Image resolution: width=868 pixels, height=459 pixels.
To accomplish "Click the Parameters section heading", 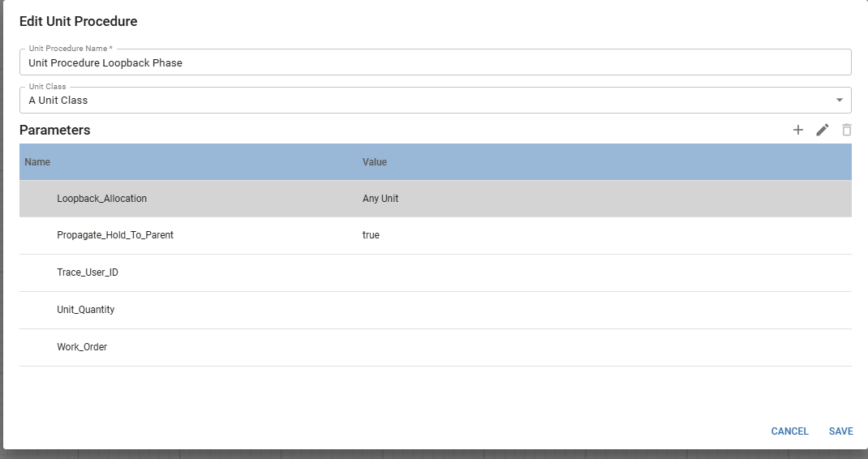I will (x=55, y=130).
